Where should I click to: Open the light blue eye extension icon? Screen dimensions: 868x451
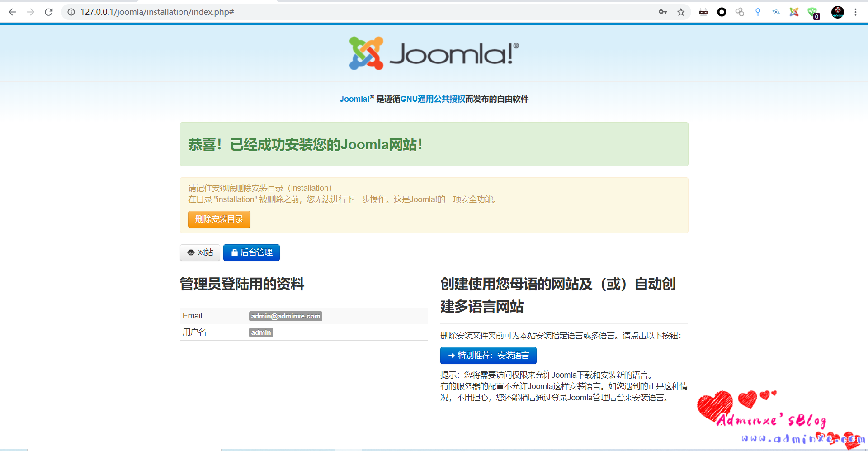click(x=776, y=12)
